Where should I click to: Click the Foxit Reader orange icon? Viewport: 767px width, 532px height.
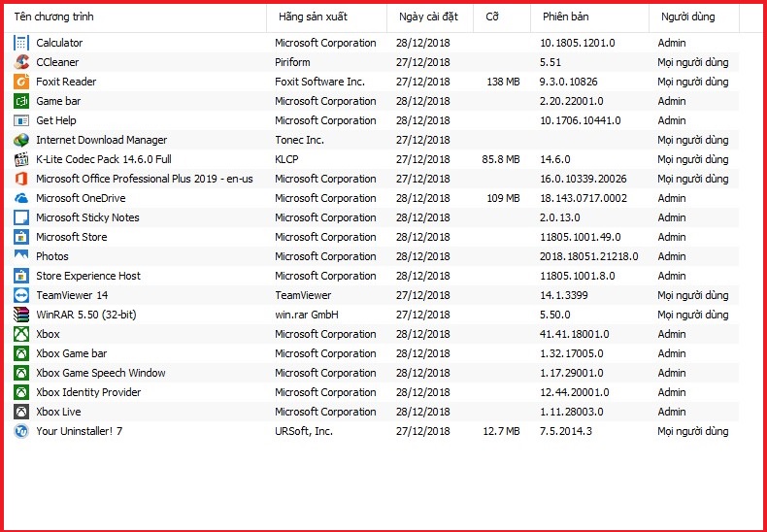21,82
